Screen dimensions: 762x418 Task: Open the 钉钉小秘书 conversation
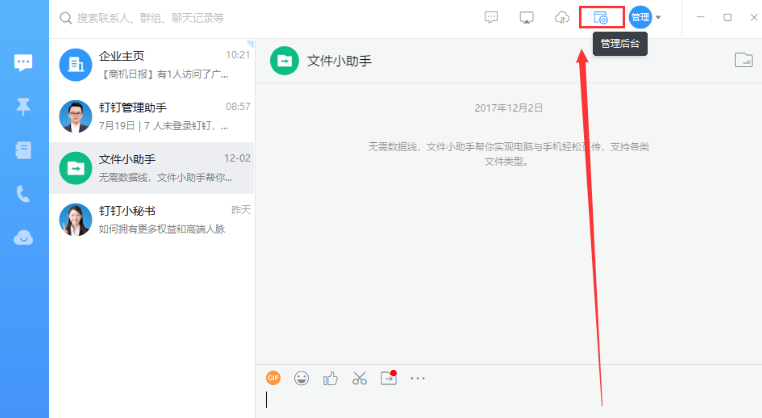[x=152, y=220]
